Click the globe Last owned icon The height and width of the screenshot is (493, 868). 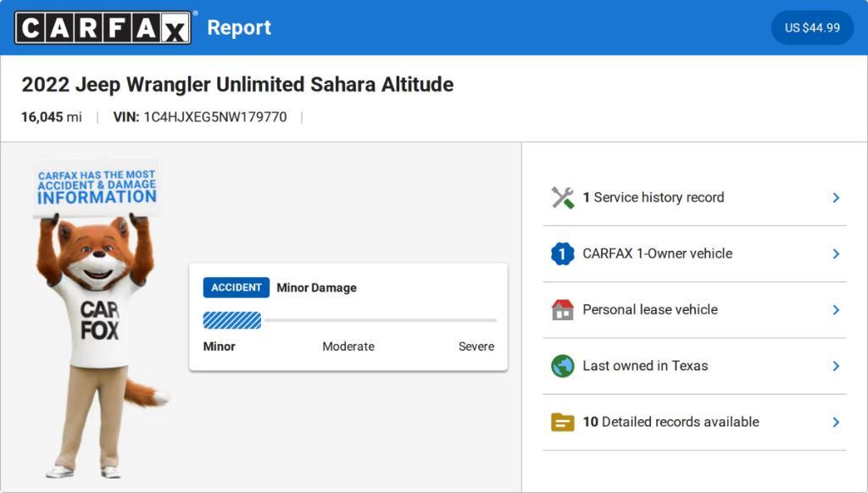(563, 366)
